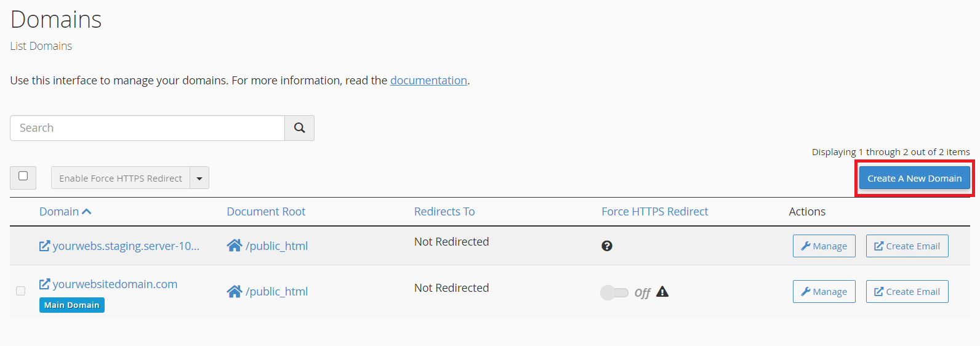Click the warning triangle icon beside Off
Screen dimensions: 980x346
point(662,292)
